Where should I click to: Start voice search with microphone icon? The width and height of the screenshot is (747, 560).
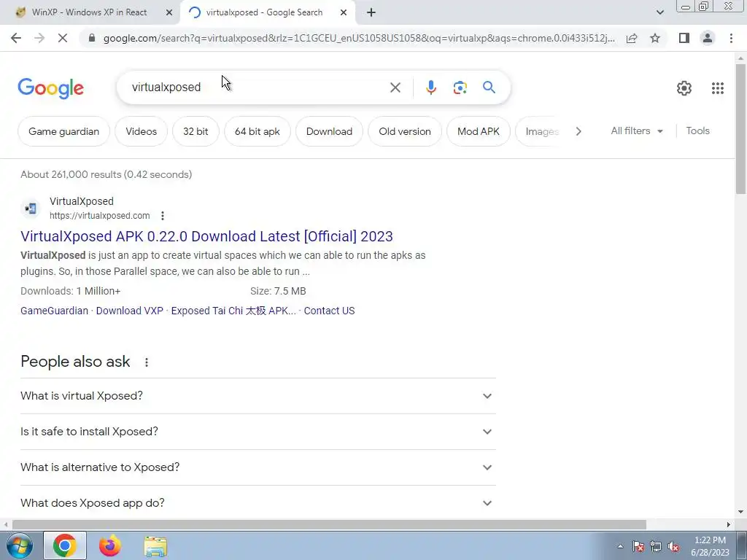430,87
